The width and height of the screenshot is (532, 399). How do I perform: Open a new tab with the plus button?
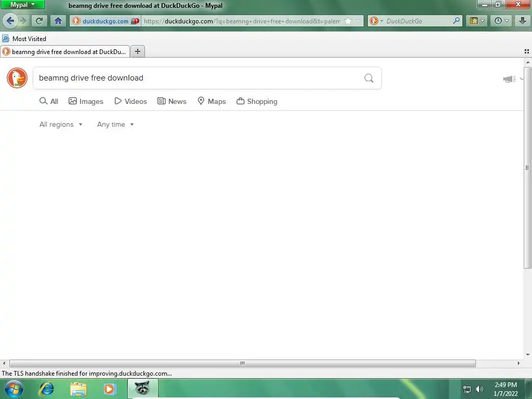click(x=137, y=51)
